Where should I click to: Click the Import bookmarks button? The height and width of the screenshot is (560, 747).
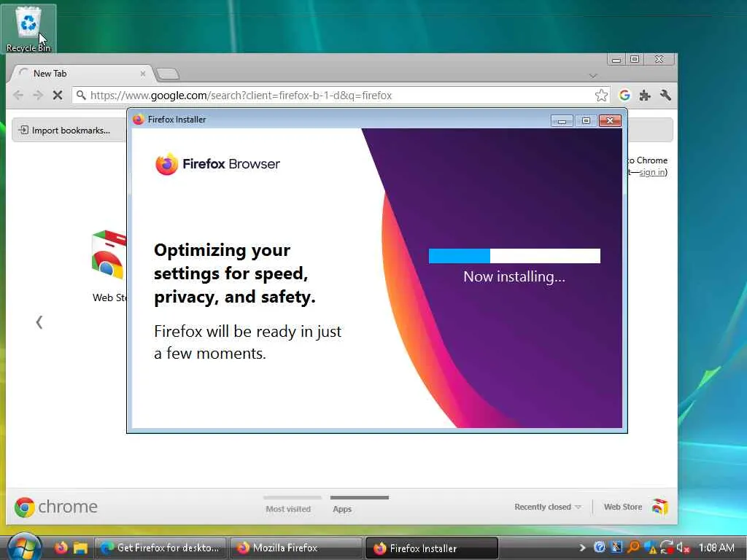[x=64, y=130]
